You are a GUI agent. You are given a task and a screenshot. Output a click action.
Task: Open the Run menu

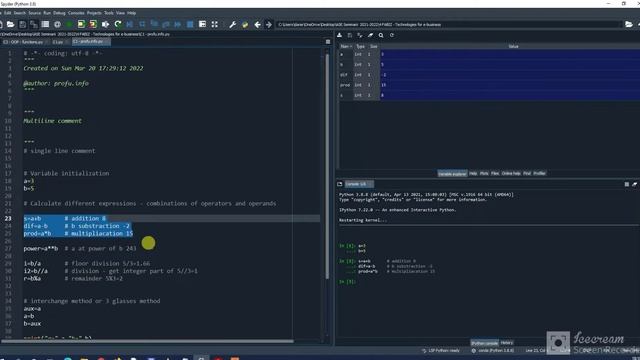(47, 13)
